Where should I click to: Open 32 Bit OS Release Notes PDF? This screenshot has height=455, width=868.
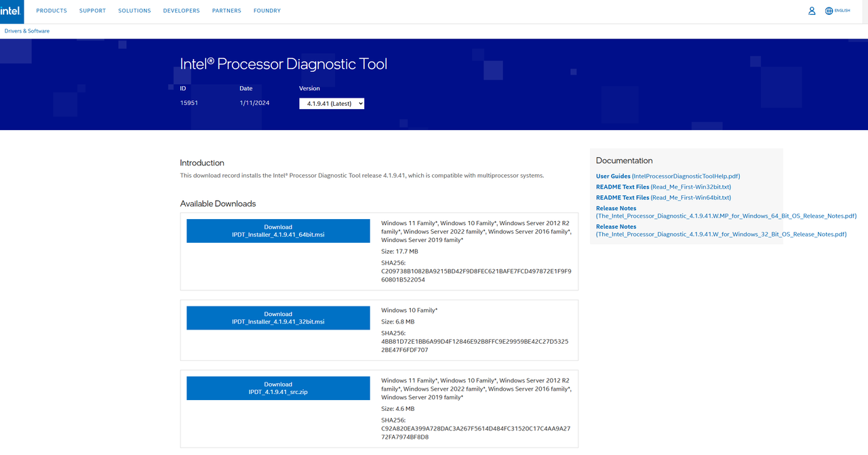[722, 231]
